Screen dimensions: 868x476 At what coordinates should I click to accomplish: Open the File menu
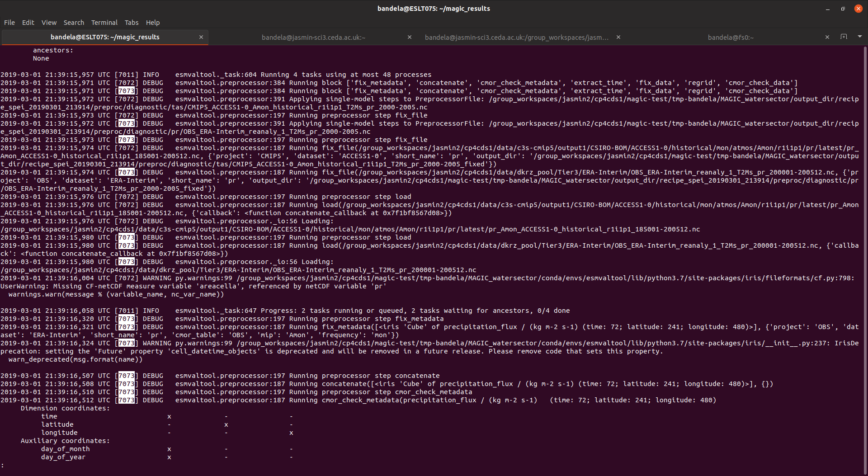(x=9, y=23)
